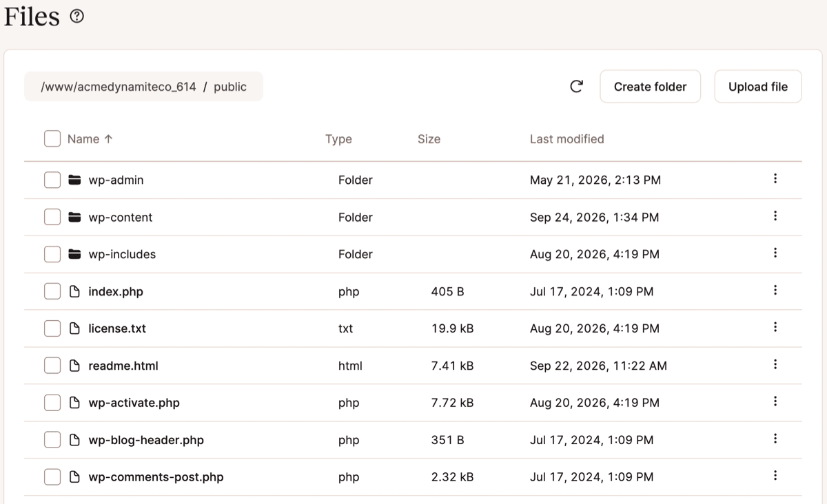
Task: Go to /www/acmedynamiteco_614 in the breadcrumb
Action: click(x=119, y=87)
